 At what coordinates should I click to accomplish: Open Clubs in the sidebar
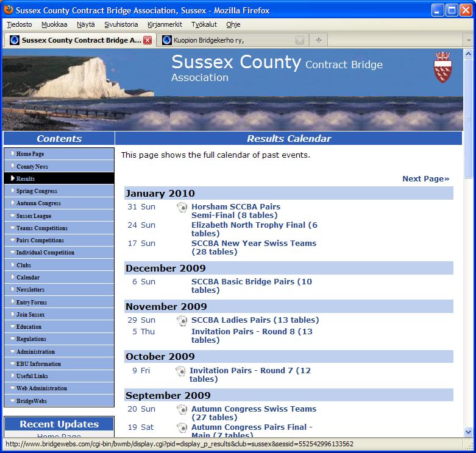(59, 265)
